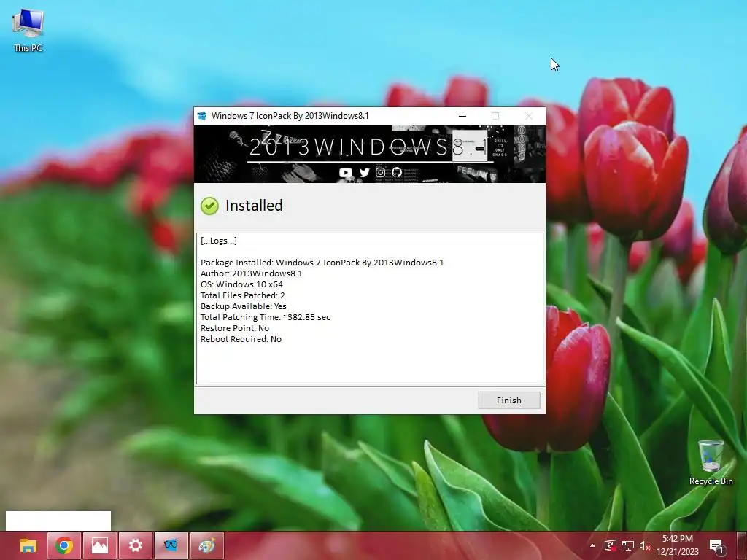Select 'Total Files Patched: 2' line
The image size is (747, 560).
(242, 295)
